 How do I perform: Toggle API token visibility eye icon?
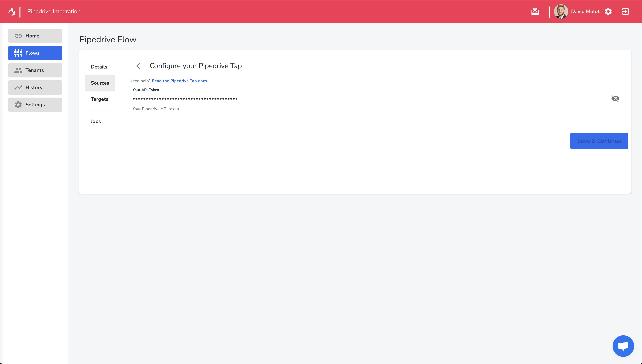[615, 98]
